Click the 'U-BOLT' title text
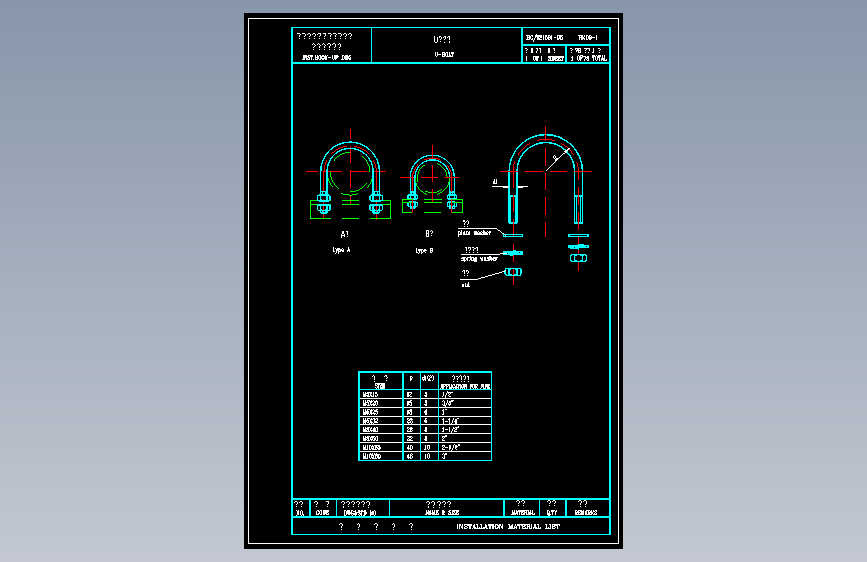Image resolution: width=867 pixels, height=562 pixels. 444,55
